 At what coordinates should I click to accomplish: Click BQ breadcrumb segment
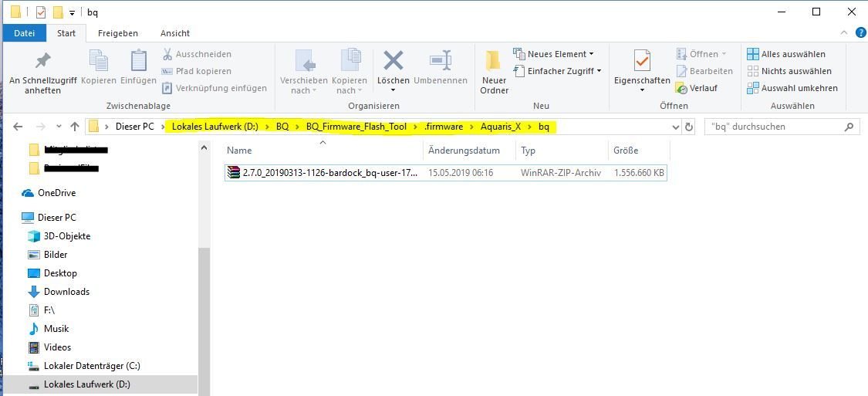282,127
